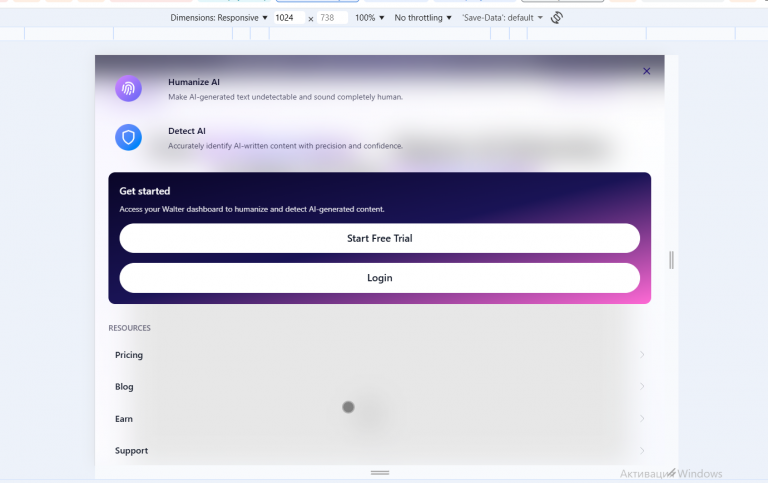Open the Earn resource link

pos(380,419)
